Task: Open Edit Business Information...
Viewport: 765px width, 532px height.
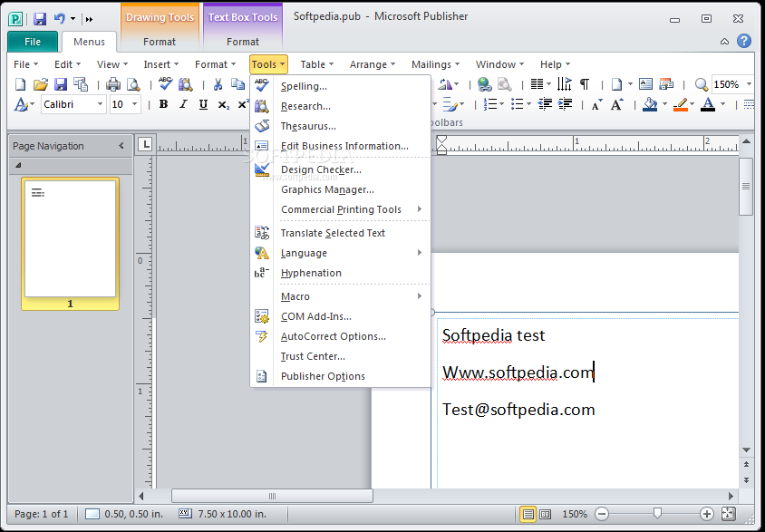Action: point(341,146)
